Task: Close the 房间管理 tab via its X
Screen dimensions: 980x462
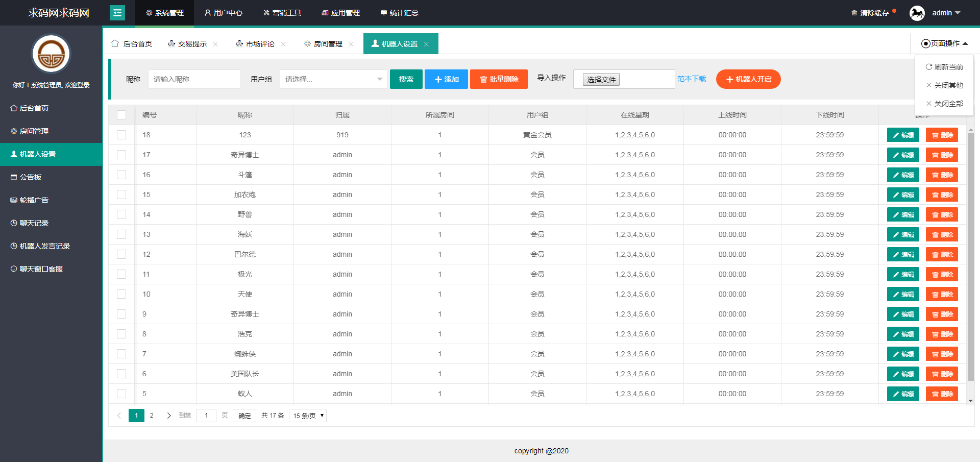Action: [351, 44]
